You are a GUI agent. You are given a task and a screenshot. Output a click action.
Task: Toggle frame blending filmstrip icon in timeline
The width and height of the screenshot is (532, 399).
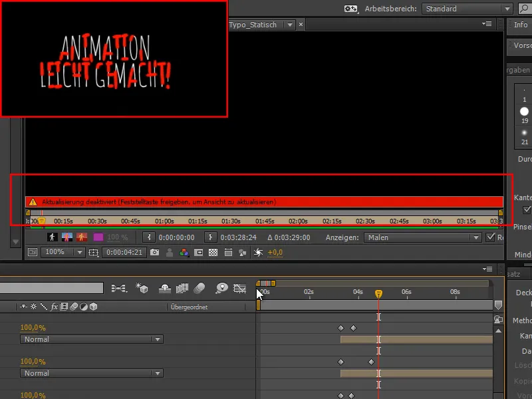182,289
